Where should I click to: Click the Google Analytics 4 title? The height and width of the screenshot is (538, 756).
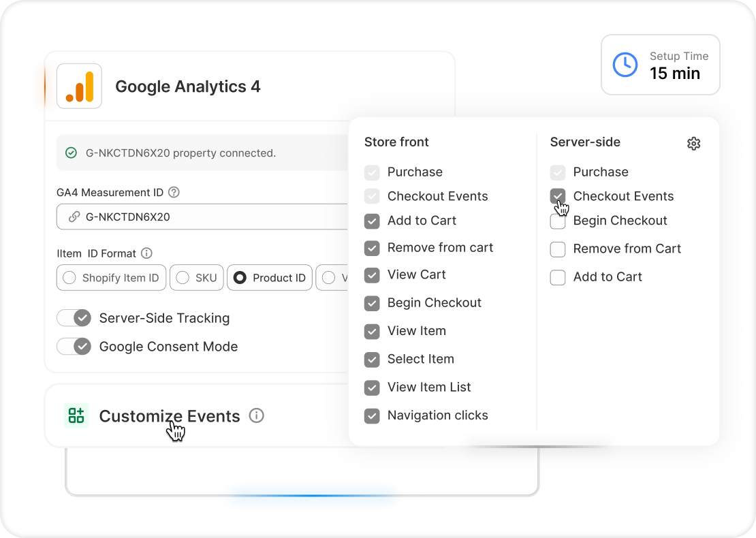pyautogui.click(x=187, y=86)
